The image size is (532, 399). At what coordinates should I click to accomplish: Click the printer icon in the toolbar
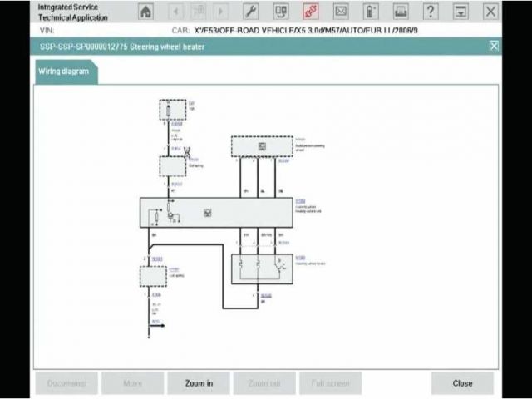point(400,12)
